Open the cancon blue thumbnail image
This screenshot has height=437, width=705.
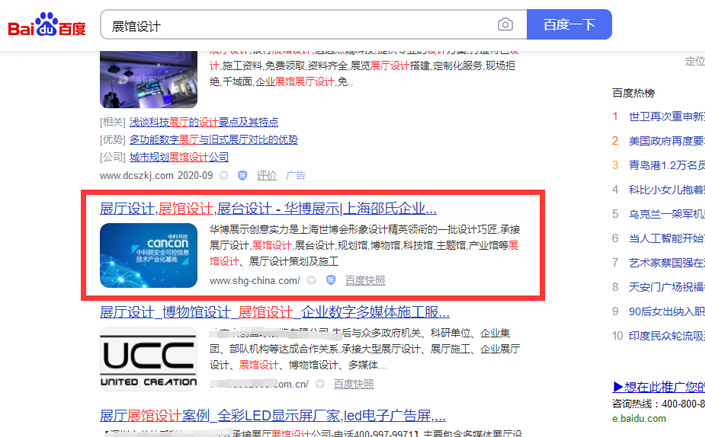(x=148, y=255)
